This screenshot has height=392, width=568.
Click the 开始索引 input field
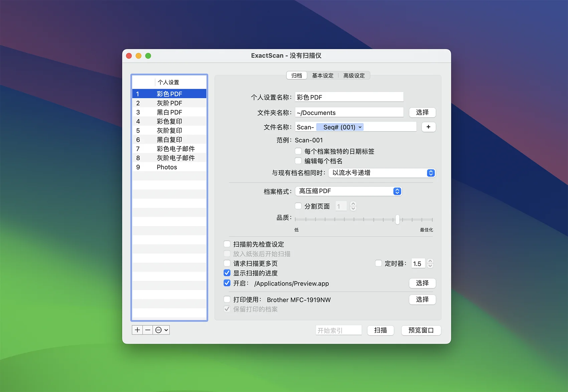339,330
